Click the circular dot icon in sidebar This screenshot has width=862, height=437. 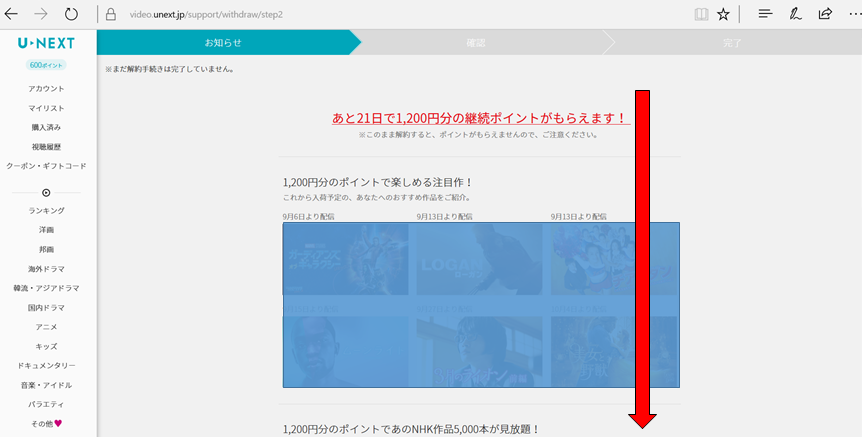[x=46, y=193]
